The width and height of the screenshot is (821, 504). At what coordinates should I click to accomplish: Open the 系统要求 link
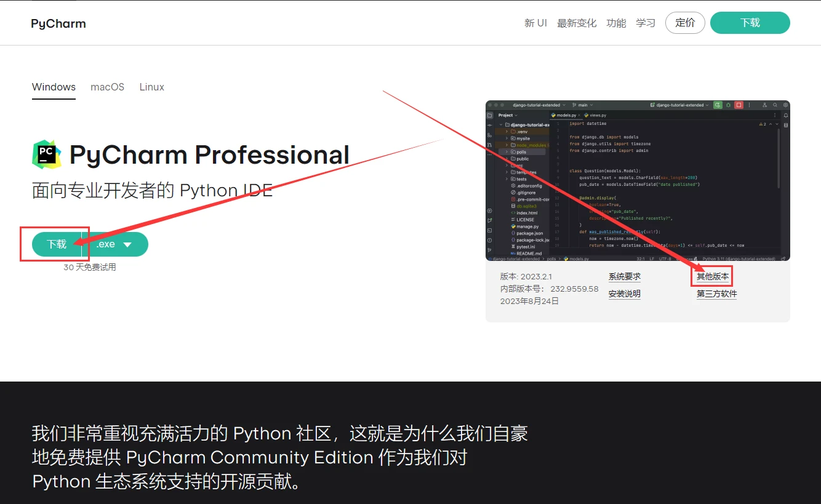pos(625,277)
